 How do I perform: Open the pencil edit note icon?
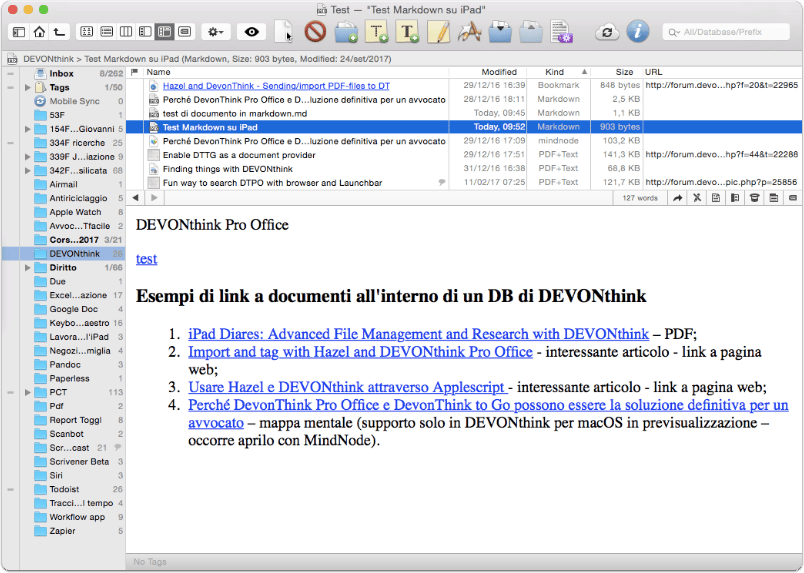[437, 32]
